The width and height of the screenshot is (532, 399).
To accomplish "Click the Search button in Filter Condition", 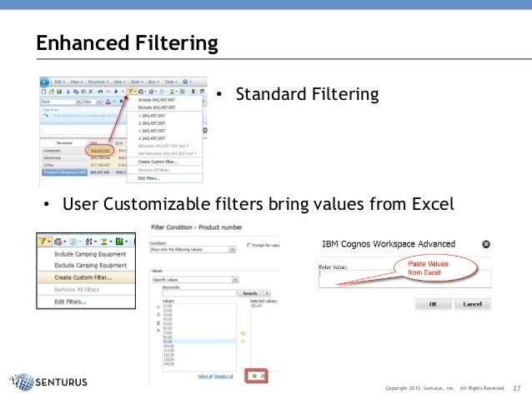I will 250,293.
